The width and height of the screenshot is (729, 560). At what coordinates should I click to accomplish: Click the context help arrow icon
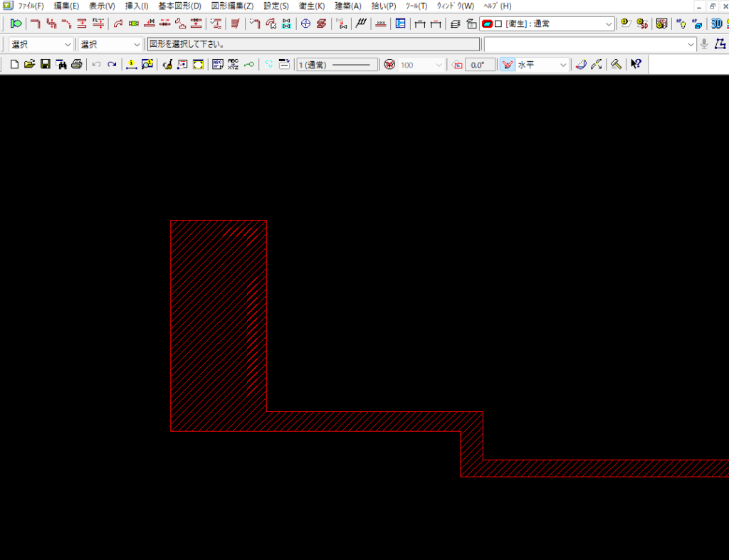click(636, 65)
